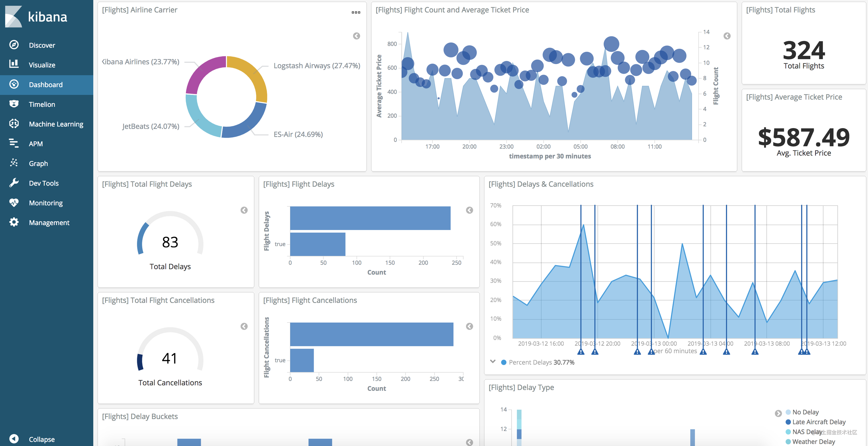Image resolution: width=868 pixels, height=446 pixels.
Task: Open Management from the sidebar
Action: 49,223
